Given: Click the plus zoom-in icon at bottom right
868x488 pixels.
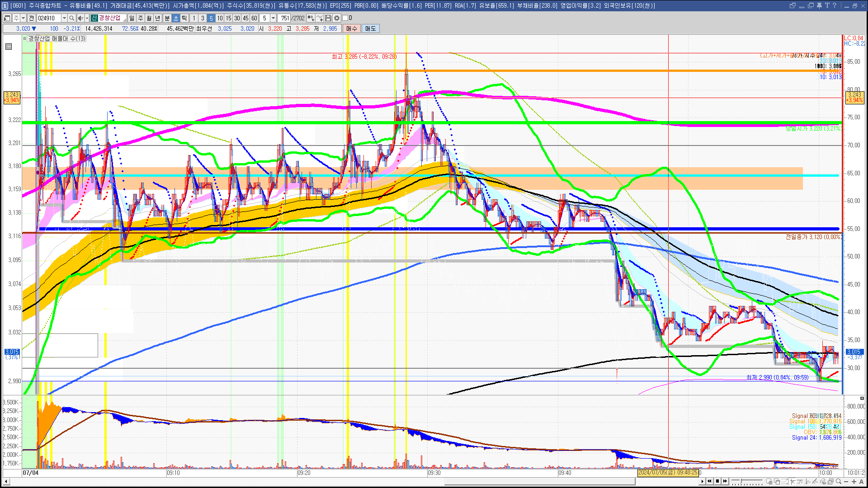Looking at the screenshot, I should pyautogui.click(x=854, y=481).
